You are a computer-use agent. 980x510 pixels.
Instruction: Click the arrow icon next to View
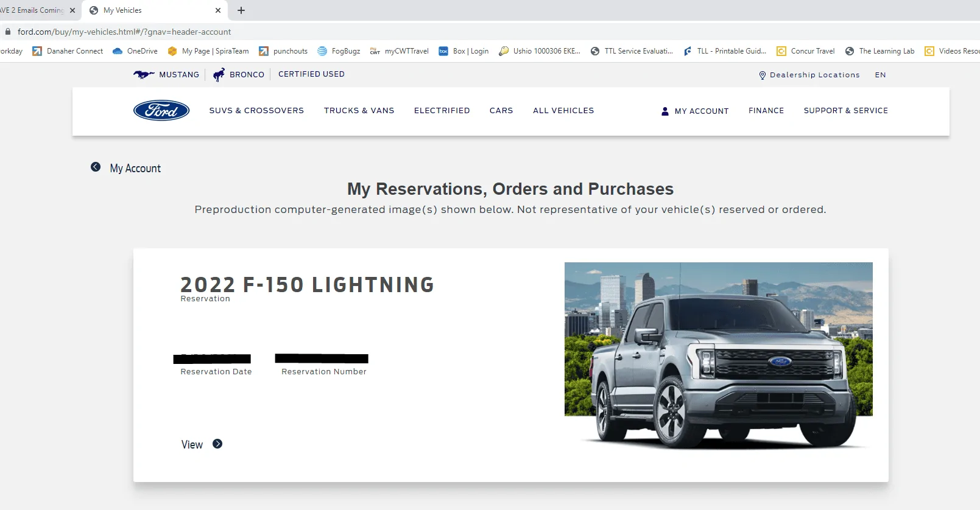(x=217, y=444)
